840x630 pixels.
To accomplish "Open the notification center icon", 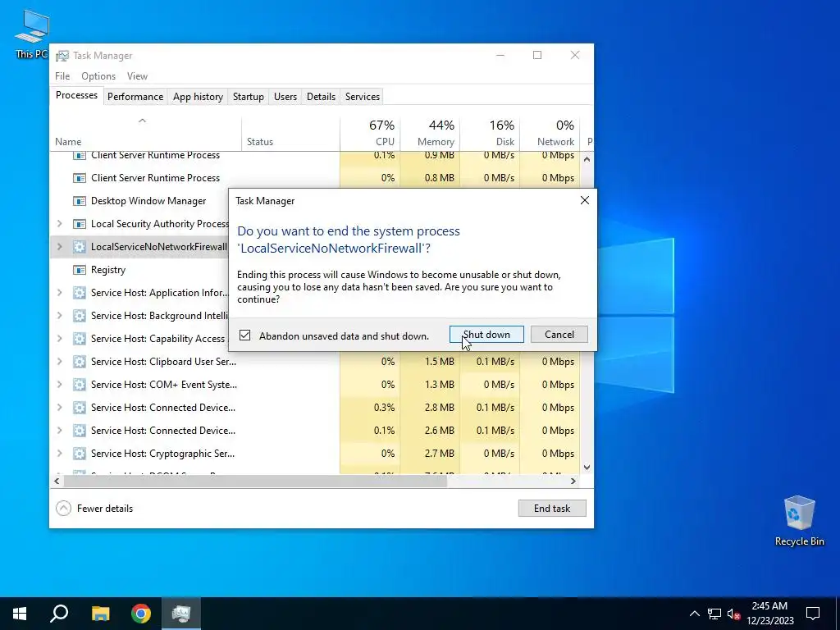I will 813,614.
